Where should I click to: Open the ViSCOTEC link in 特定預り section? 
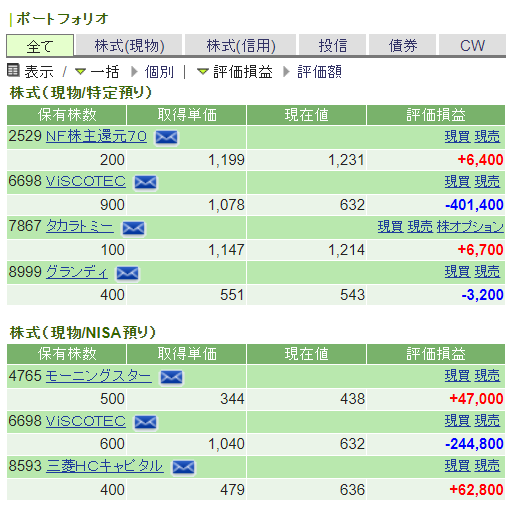(x=86, y=181)
